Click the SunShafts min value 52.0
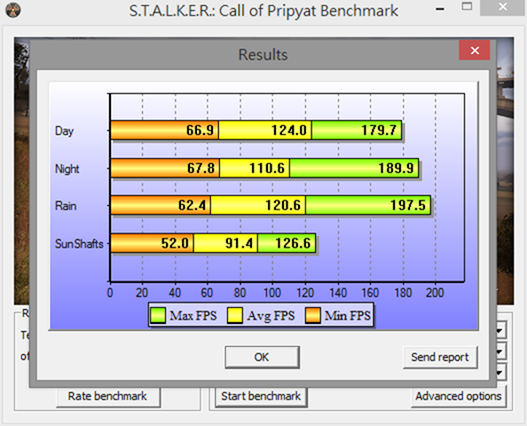The image size is (527, 426). click(x=175, y=243)
